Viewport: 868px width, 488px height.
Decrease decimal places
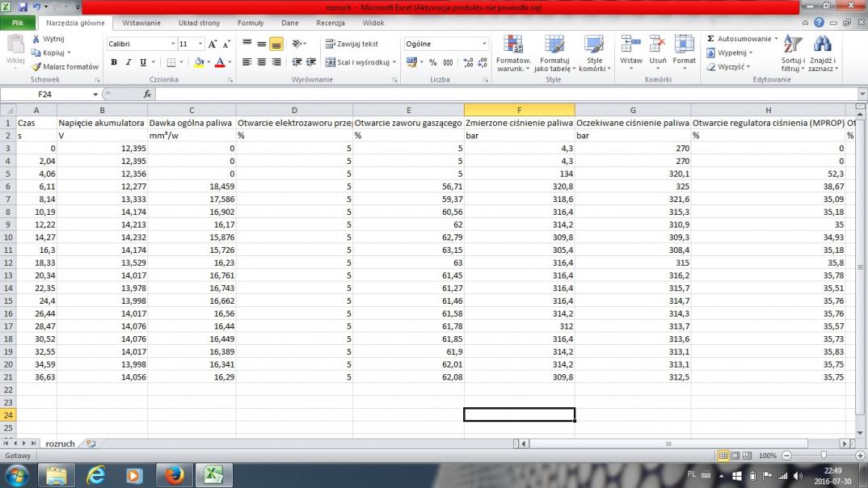coord(482,62)
